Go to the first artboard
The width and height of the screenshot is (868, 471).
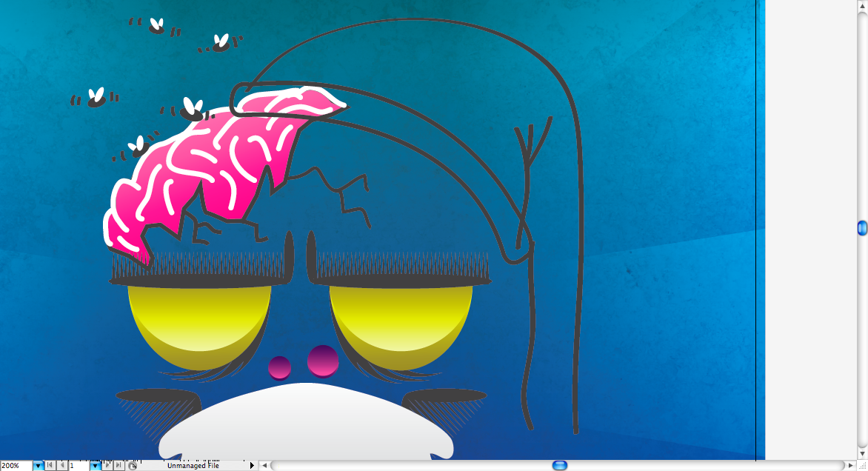point(50,466)
